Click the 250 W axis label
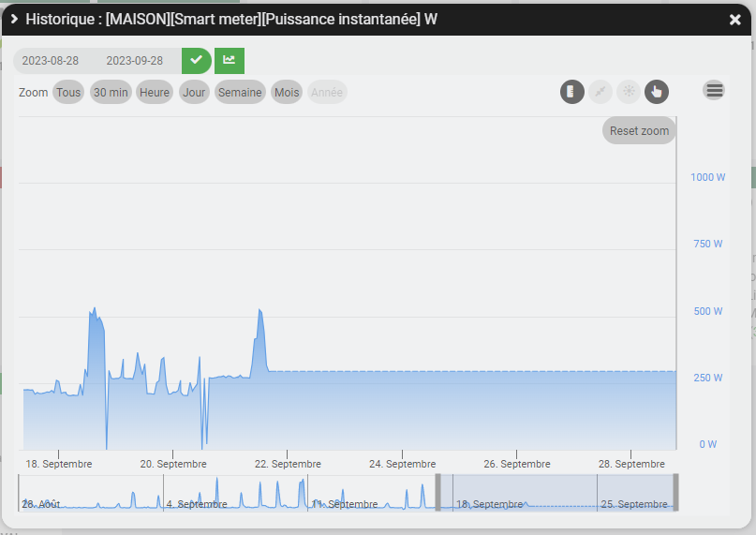The image size is (756, 535). click(x=708, y=378)
